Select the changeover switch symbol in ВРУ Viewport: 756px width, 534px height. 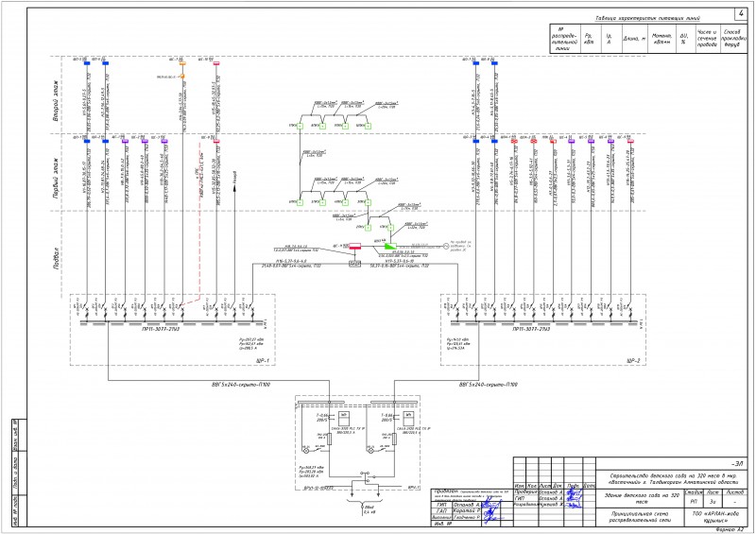click(x=365, y=477)
